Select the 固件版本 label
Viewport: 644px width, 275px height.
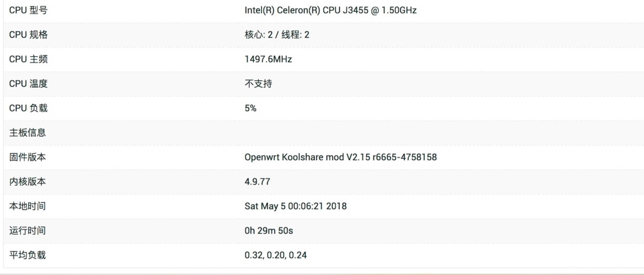click(x=27, y=157)
